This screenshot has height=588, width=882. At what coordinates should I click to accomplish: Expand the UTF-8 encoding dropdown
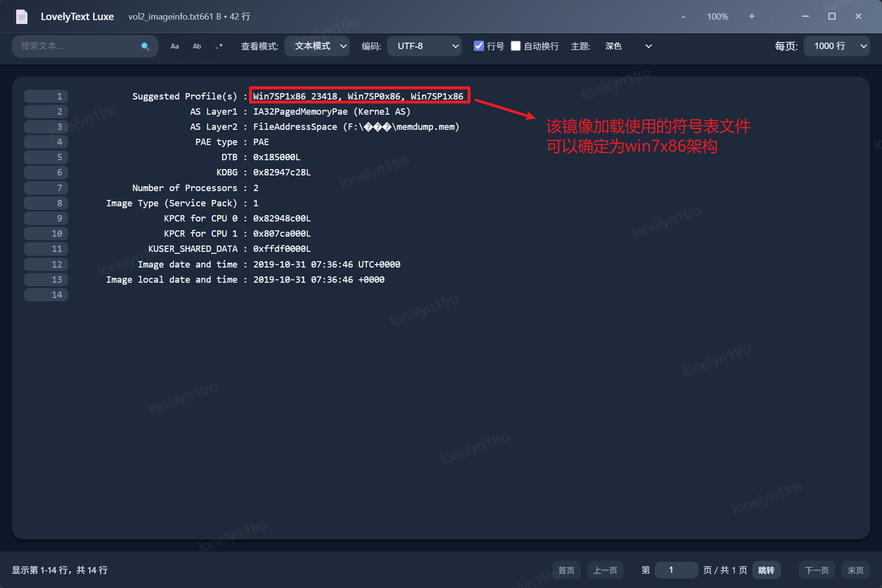[x=424, y=46]
